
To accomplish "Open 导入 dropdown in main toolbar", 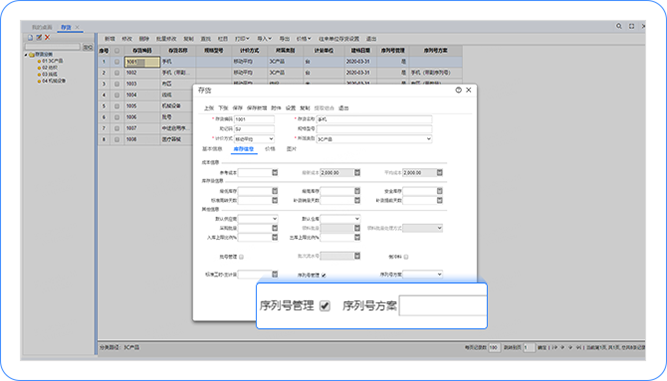I will coord(264,39).
